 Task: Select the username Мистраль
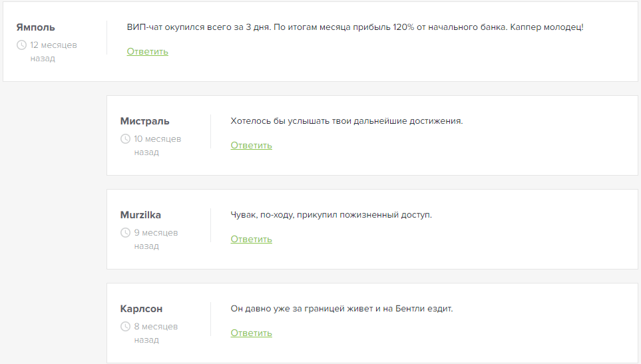pyautogui.click(x=144, y=121)
